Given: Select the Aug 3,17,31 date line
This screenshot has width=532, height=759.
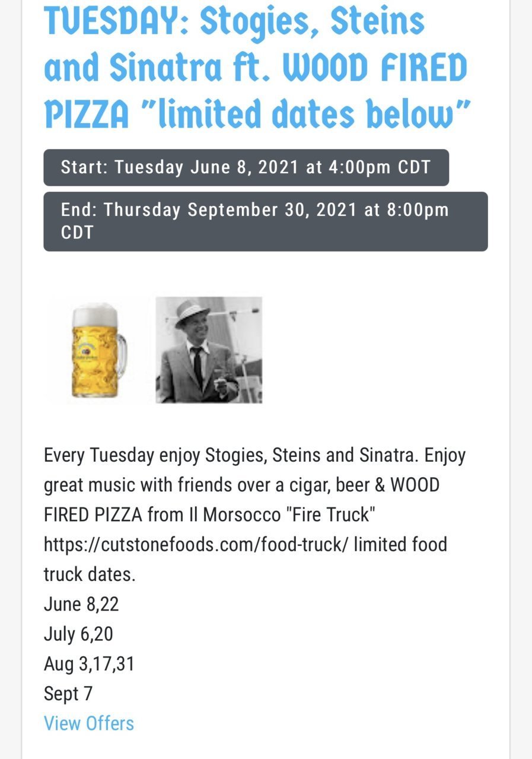Looking at the screenshot, I should click(90, 663).
